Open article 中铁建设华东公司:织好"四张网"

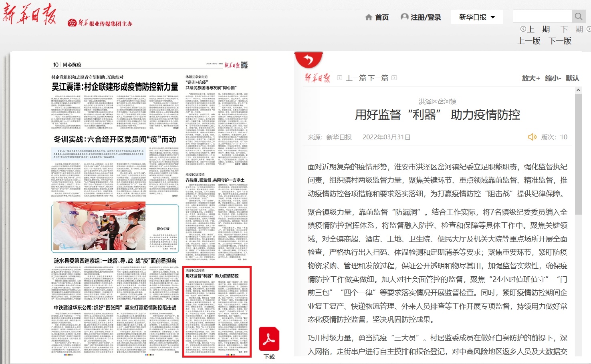tap(115, 308)
